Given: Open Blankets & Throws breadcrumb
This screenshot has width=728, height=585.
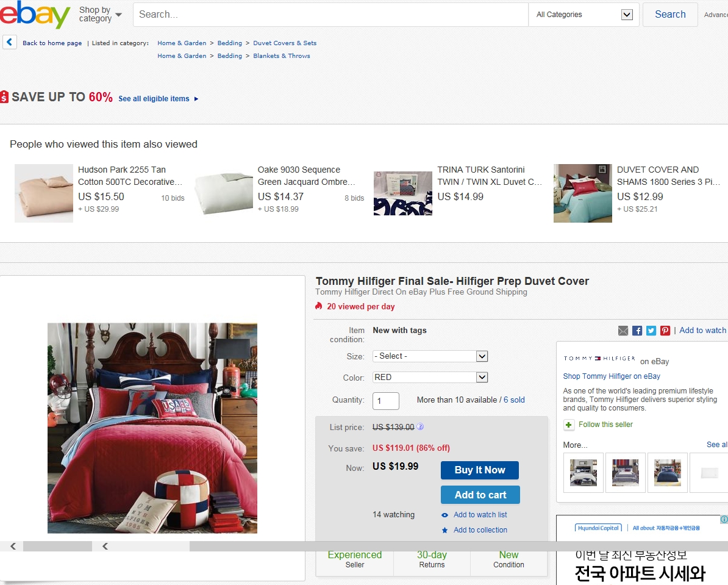Looking at the screenshot, I should pos(282,56).
